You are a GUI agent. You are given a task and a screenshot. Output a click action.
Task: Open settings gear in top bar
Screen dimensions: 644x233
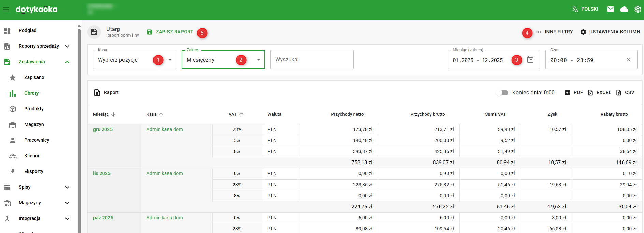click(x=638, y=9)
